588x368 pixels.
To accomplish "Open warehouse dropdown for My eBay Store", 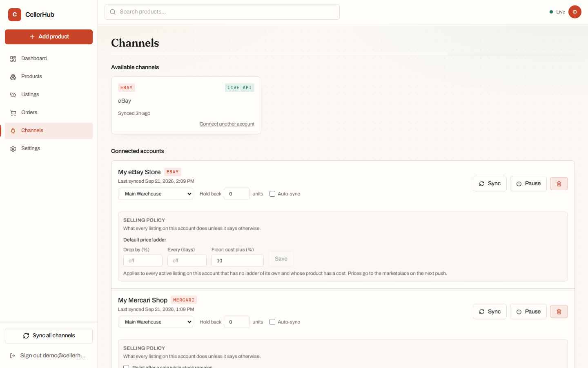I will pos(156,194).
